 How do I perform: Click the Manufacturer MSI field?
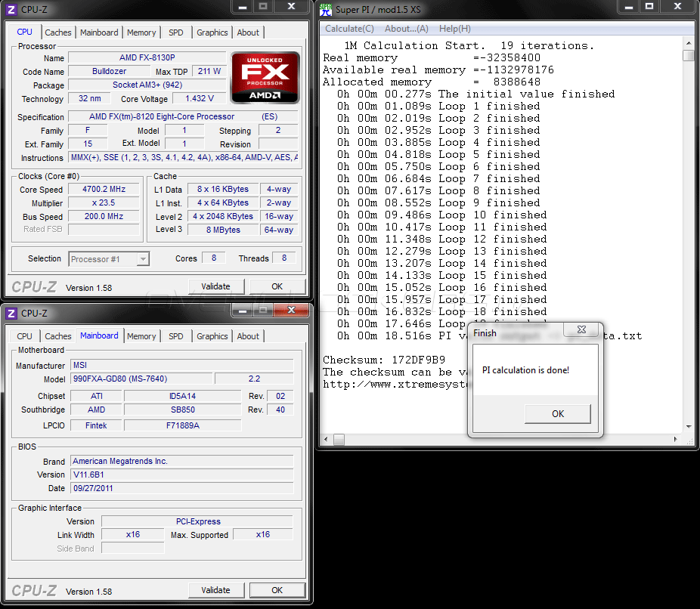click(x=182, y=365)
